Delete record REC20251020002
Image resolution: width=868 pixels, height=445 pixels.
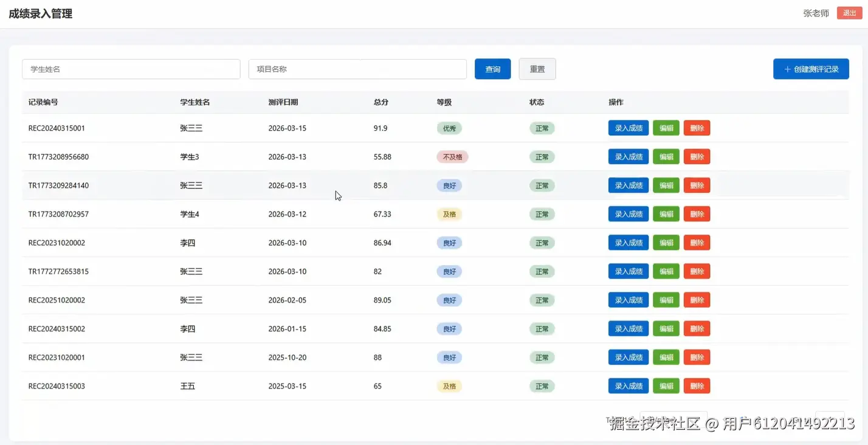point(697,300)
